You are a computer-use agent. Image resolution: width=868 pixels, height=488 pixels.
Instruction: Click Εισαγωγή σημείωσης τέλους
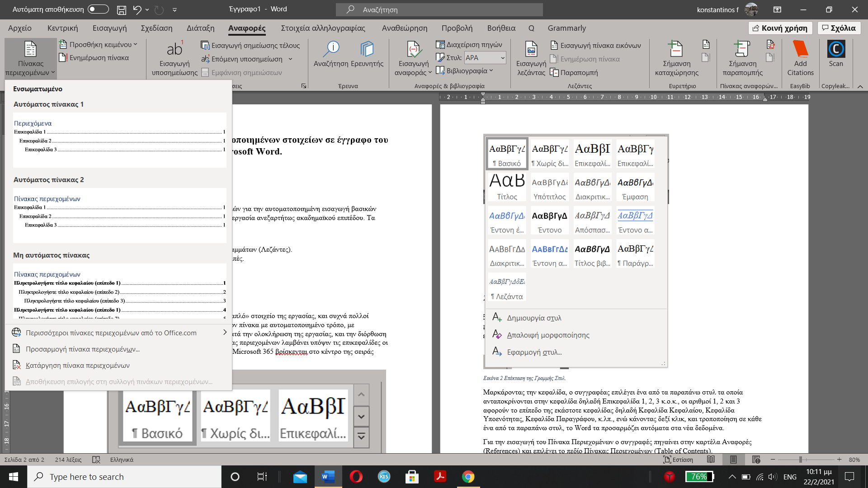[x=250, y=45]
